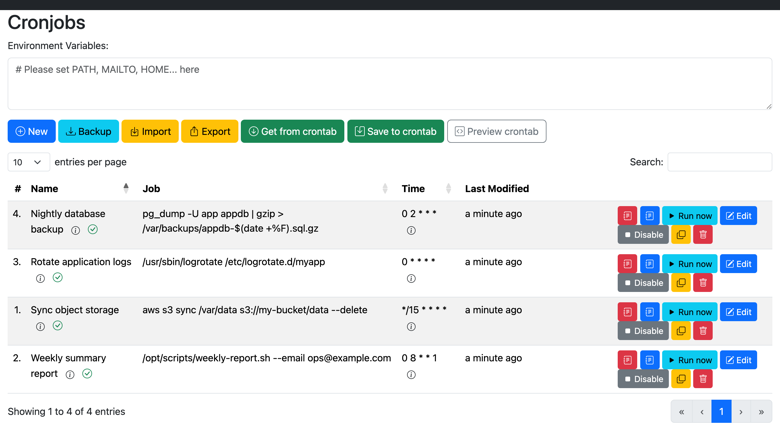This screenshot has height=439, width=780.
Task: Click the Save to crontab button
Action: (395, 131)
